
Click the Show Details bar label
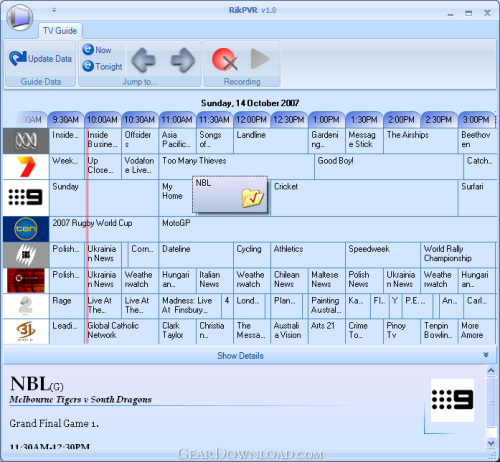point(240,356)
